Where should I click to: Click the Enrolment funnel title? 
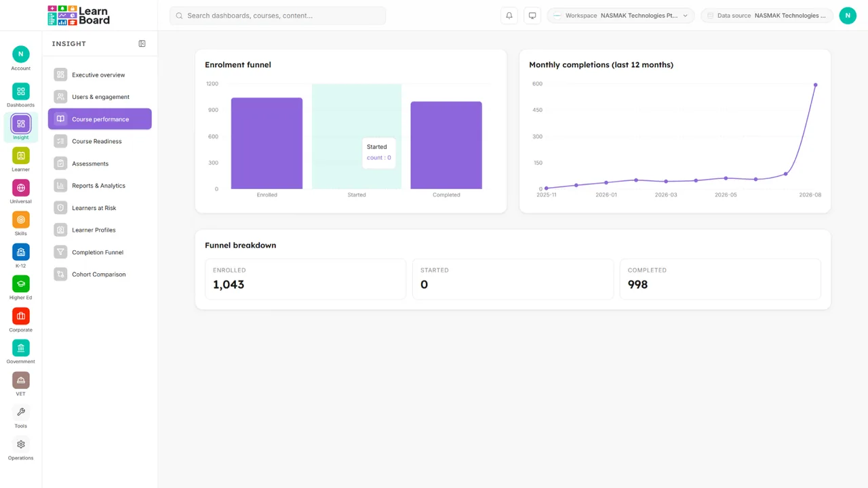tap(238, 65)
